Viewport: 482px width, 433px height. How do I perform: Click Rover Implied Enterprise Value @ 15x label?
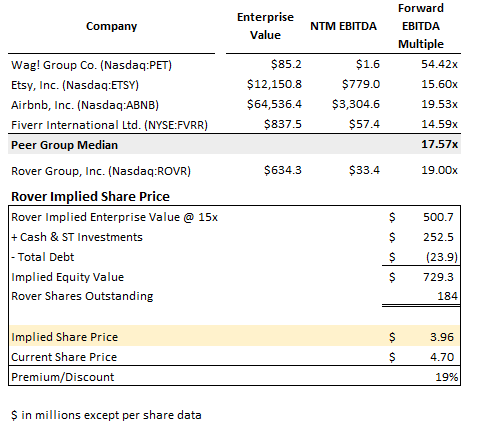[114, 217]
